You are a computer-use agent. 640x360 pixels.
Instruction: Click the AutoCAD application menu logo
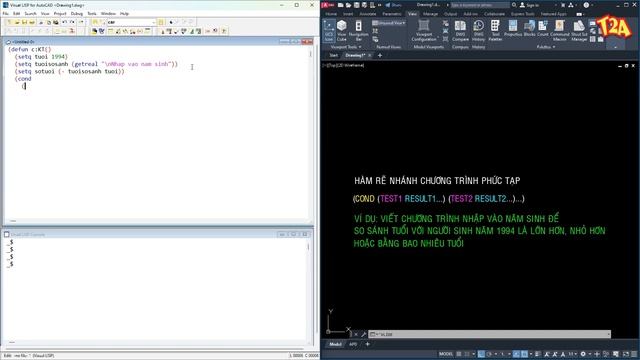coord(328,5)
